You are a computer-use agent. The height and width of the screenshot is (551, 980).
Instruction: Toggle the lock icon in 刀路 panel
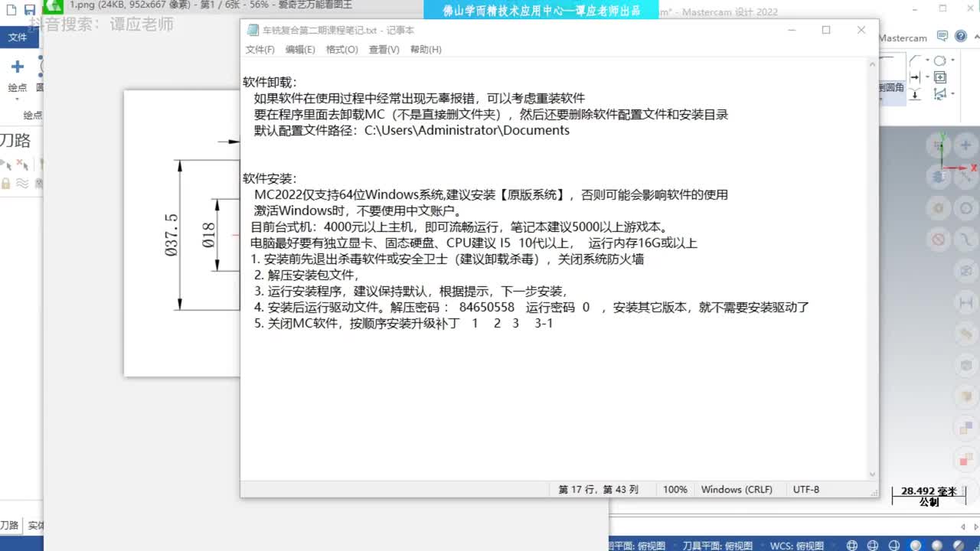[x=6, y=184]
